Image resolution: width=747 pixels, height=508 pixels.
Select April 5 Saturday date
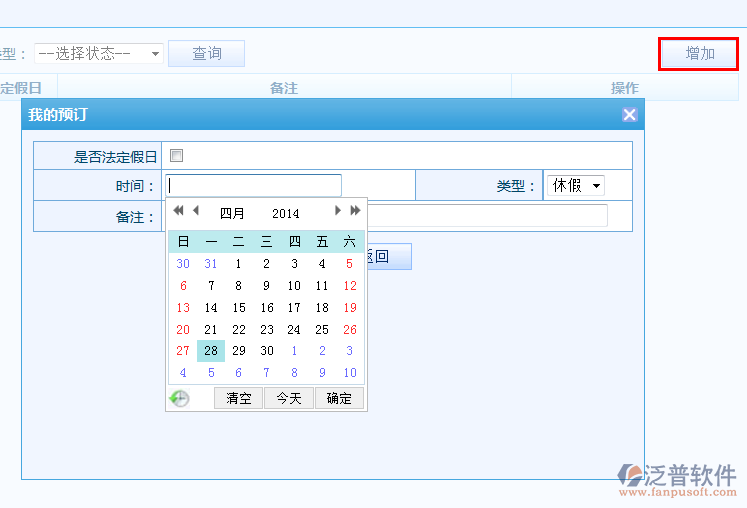[x=350, y=264]
